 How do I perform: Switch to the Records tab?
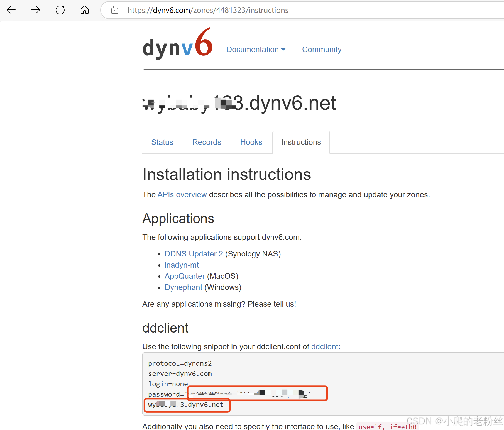[207, 142]
